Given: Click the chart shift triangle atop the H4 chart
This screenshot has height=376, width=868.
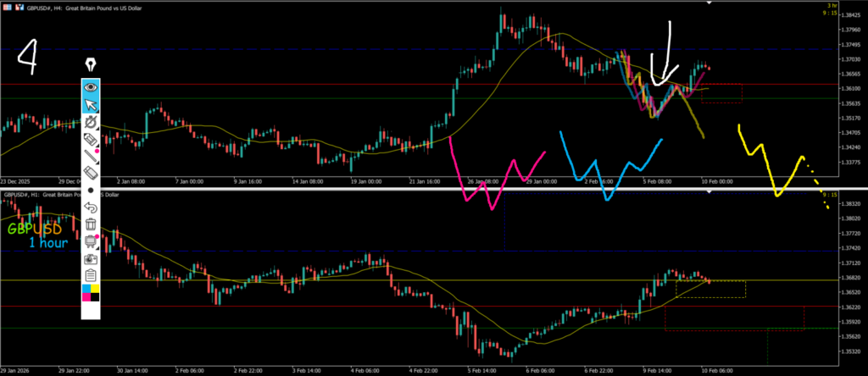Looking at the screenshot, I should [709, 3].
